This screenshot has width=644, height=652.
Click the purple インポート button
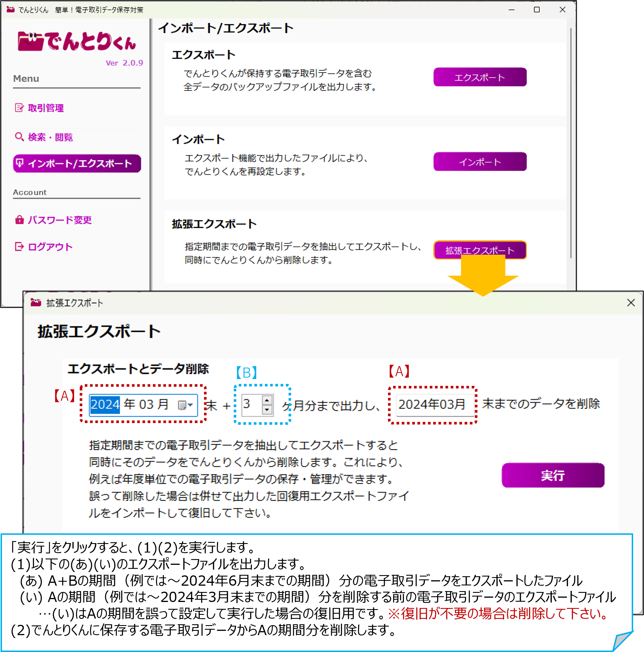click(480, 162)
